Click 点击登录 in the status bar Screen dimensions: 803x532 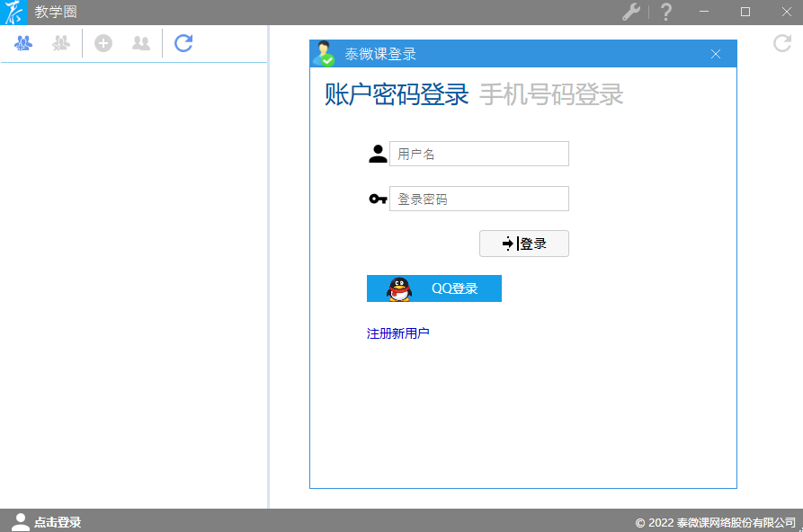tap(58, 522)
